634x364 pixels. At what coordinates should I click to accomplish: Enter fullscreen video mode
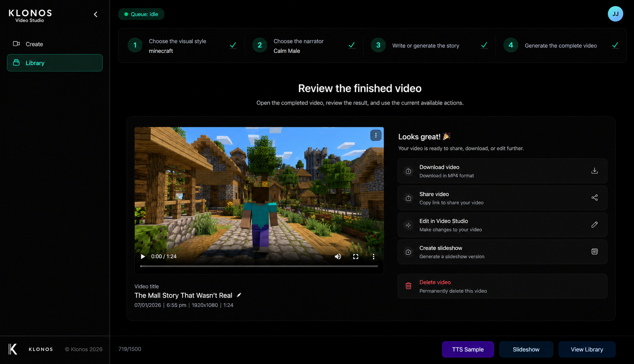(355, 256)
